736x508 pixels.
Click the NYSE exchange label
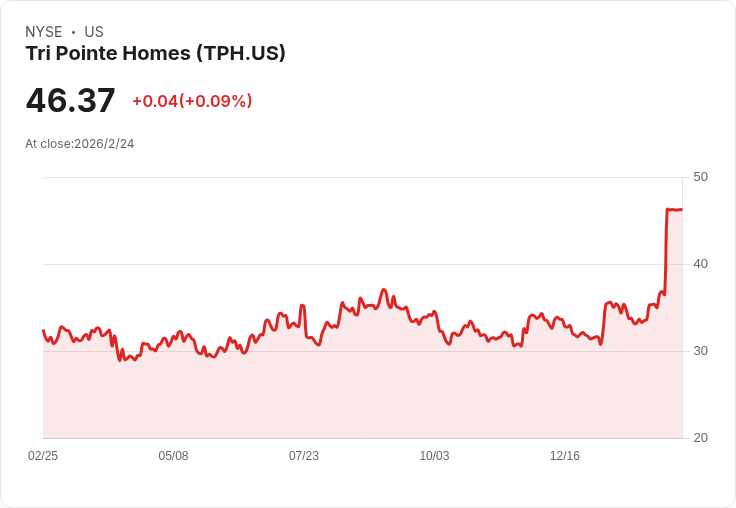click(44, 32)
